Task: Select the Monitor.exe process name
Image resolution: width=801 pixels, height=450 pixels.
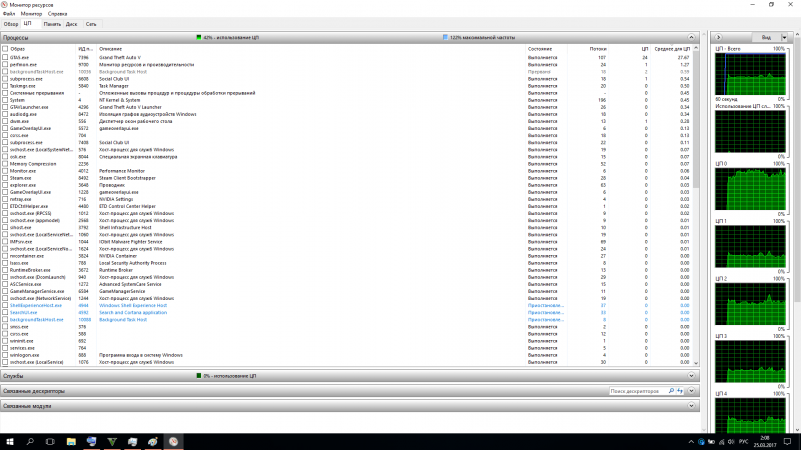Action: (x=23, y=171)
